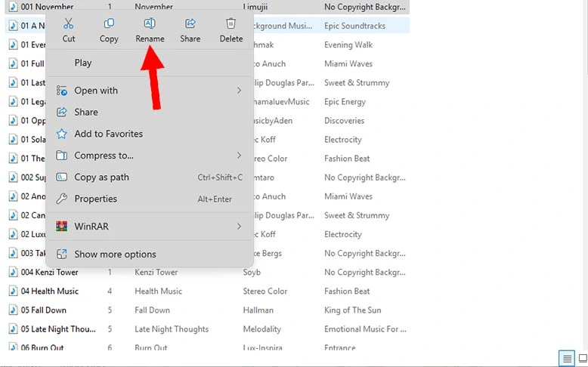The height and width of the screenshot is (367, 588).
Task: Click the Rename icon
Action: [x=150, y=24]
